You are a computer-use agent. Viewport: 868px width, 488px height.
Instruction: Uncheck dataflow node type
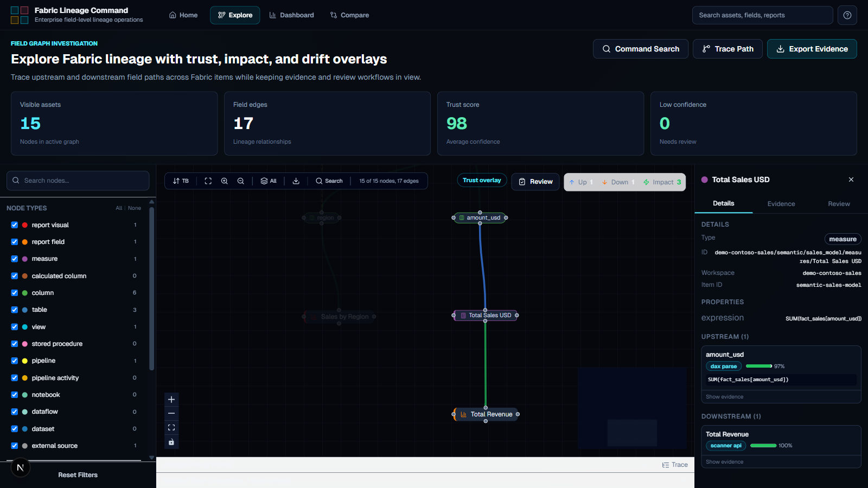pyautogui.click(x=15, y=412)
